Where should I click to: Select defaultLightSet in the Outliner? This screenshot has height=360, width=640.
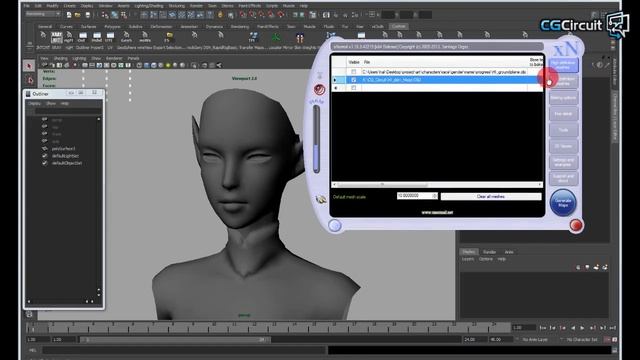[65, 156]
